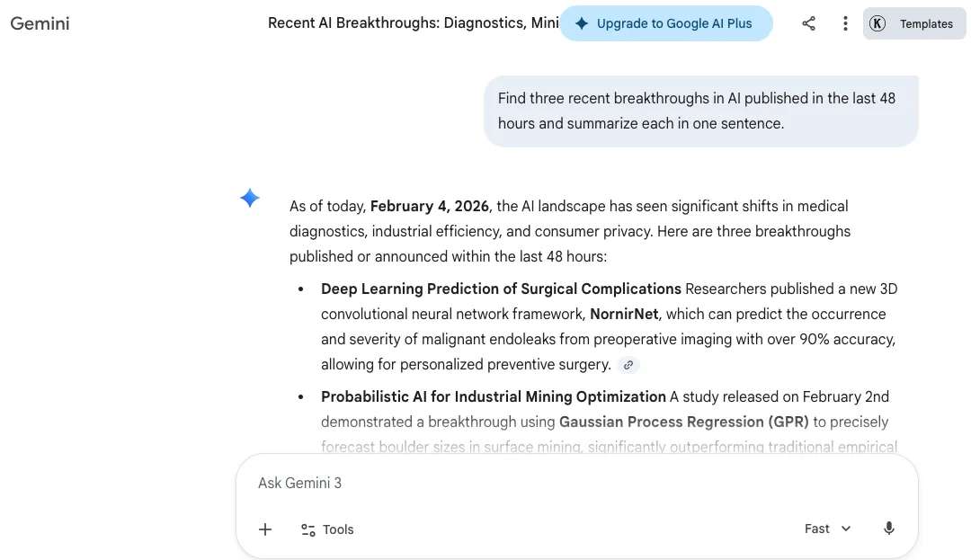Open the Tools menu in prompt box
This screenshot has height=560, width=971.
pyautogui.click(x=327, y=529)
